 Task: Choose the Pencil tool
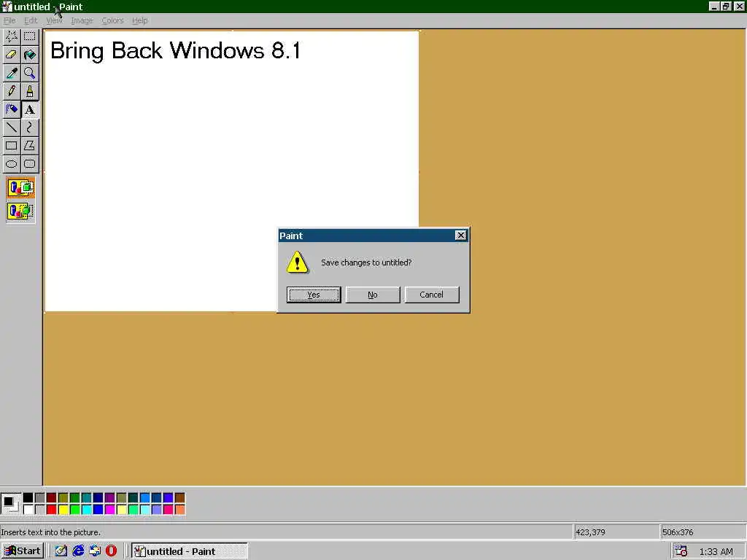point(12,91)
